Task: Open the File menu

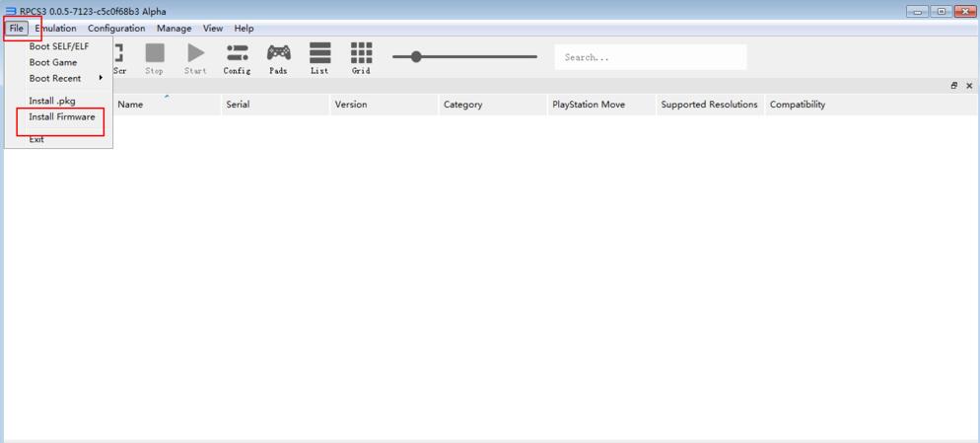Action: click(x=16, y=29)
